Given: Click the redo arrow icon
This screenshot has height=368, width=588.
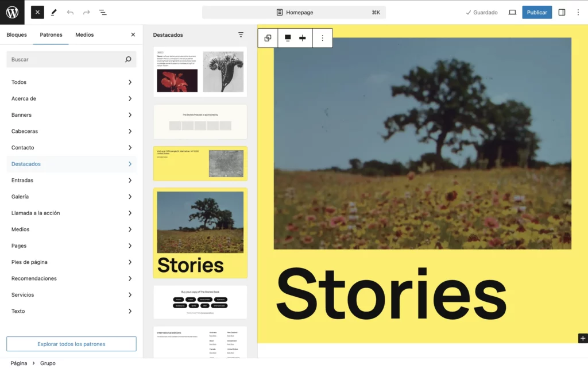Looking at the screenshot, I should coord(86,12).
